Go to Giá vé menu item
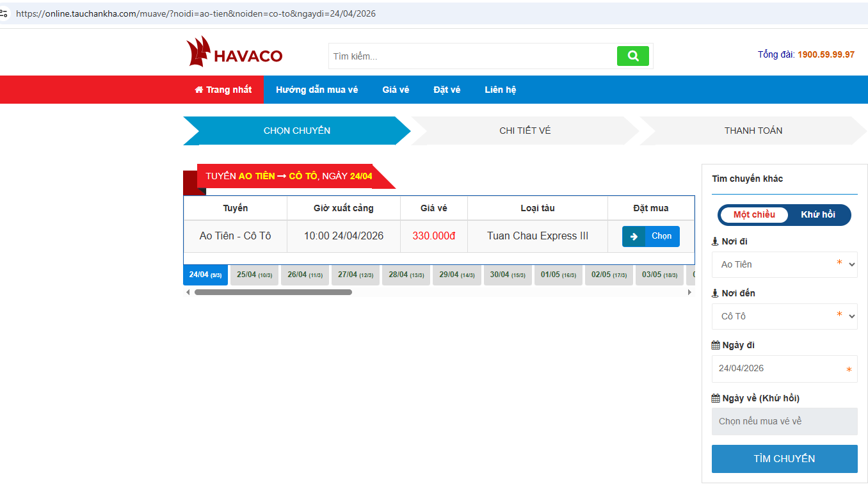The width and height of the screenshot is (868, 489). point(396,90)
